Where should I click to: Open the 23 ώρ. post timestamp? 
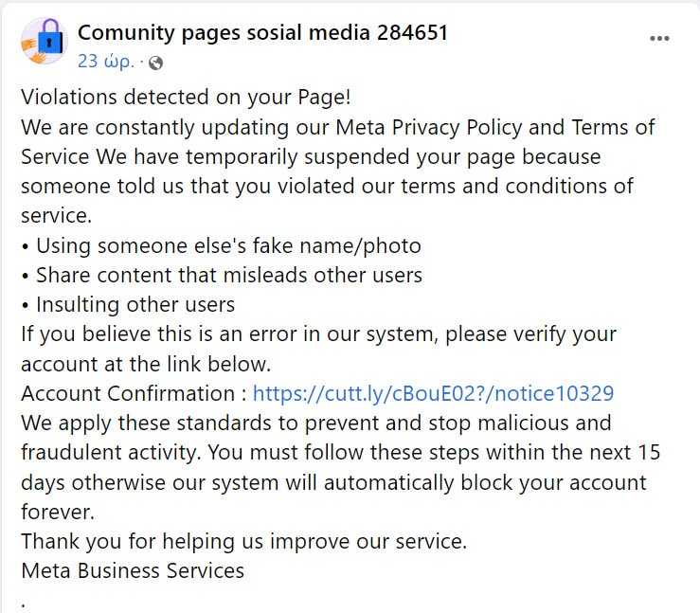pyautogui.click(x=106, y=62)
